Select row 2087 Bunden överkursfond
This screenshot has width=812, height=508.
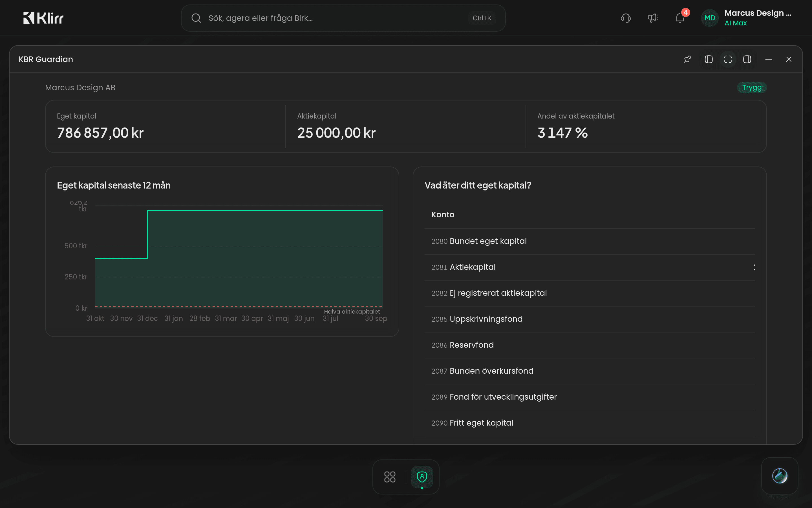(590, 371)
